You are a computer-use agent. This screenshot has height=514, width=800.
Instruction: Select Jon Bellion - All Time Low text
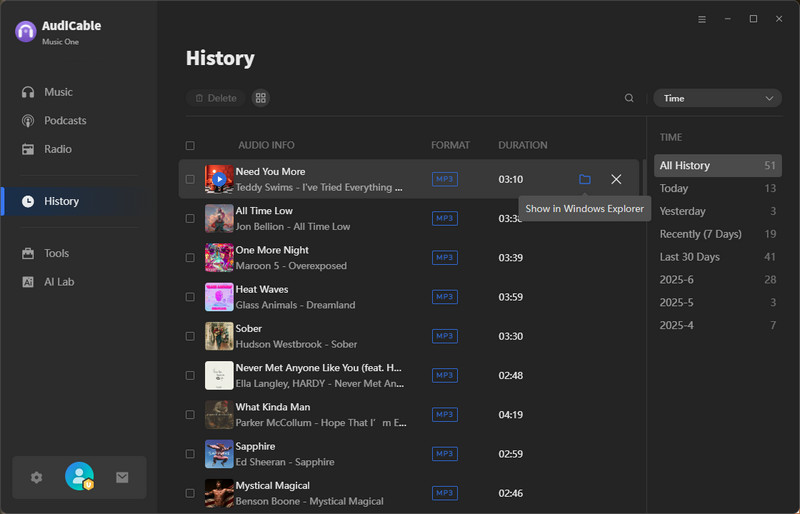(293, 227)
